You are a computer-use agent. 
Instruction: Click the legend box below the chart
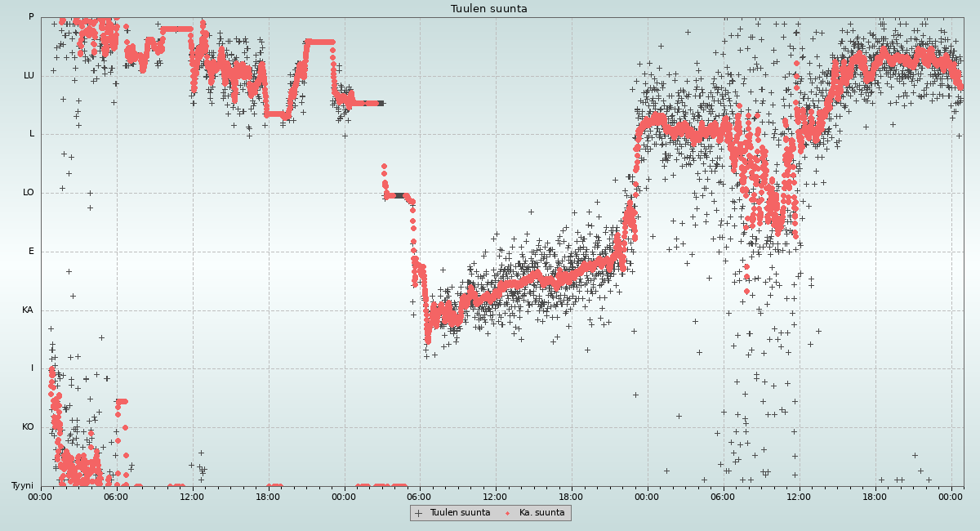click(x=490, y=513)
